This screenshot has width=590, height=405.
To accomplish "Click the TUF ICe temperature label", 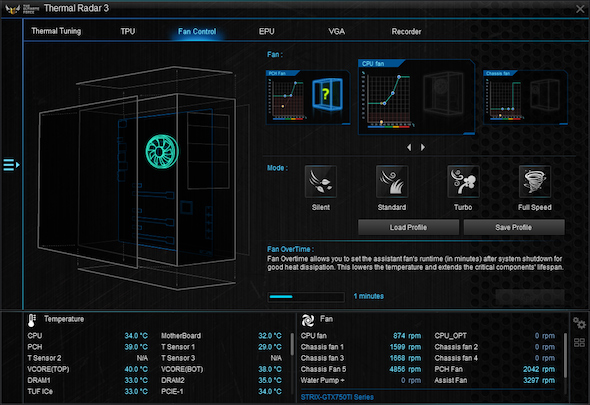I will pos(40,391).
